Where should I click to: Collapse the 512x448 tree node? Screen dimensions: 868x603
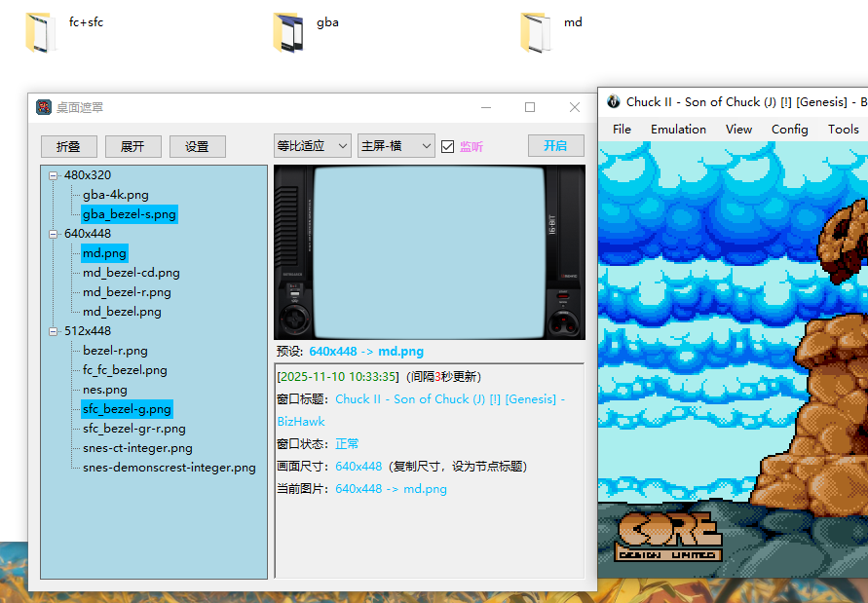(53, 331)
